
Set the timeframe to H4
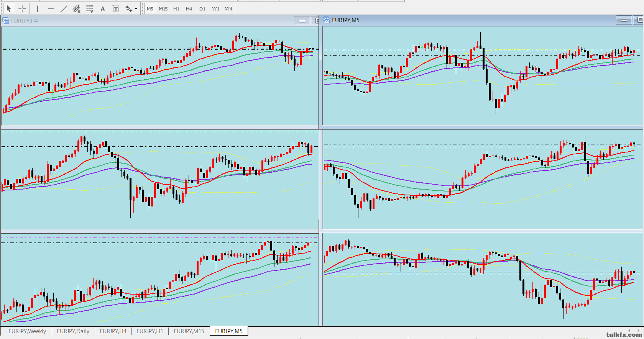[189, 8]
